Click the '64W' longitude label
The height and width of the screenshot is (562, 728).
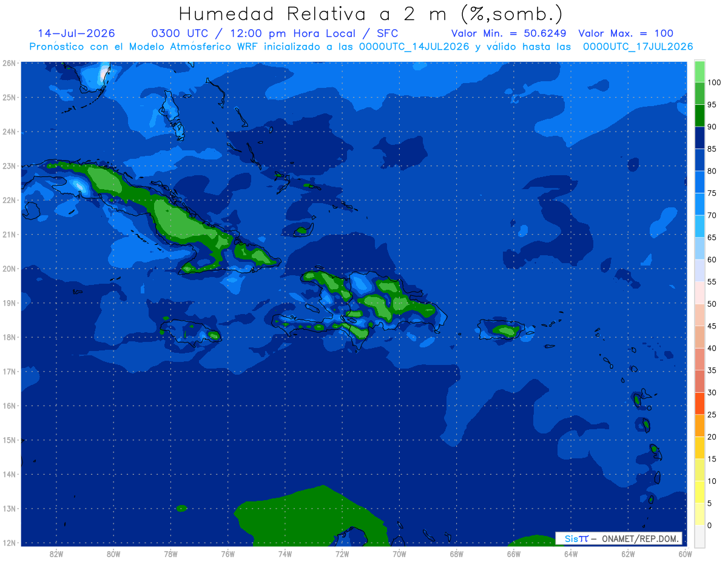[571, 554]
